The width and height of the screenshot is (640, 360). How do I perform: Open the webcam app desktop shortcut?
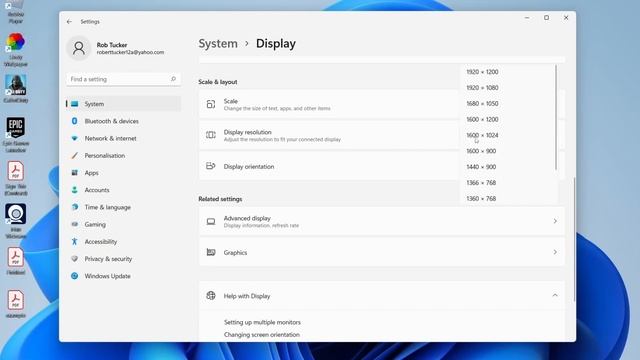click(x=16, y=221)
